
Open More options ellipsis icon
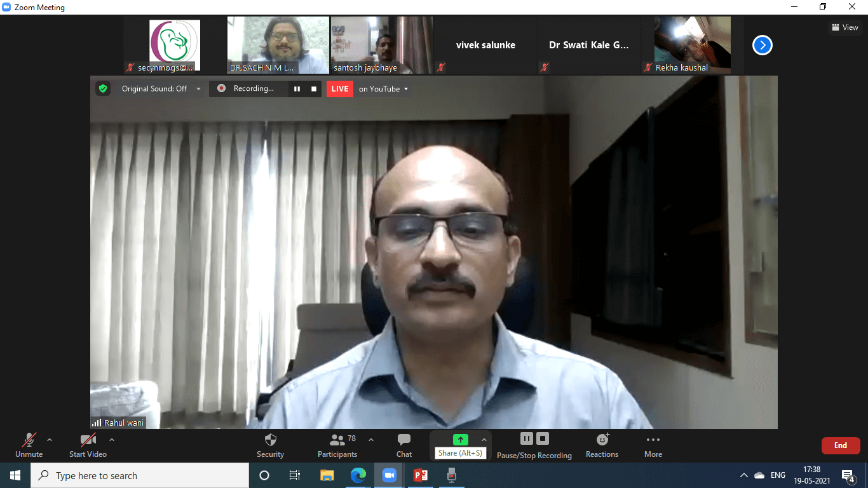(653, 440)
